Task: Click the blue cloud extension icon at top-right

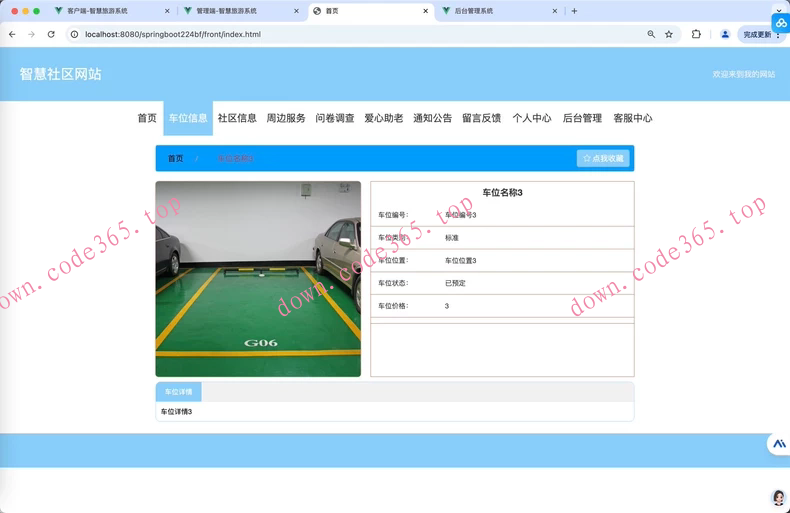Action: (781, 23)
